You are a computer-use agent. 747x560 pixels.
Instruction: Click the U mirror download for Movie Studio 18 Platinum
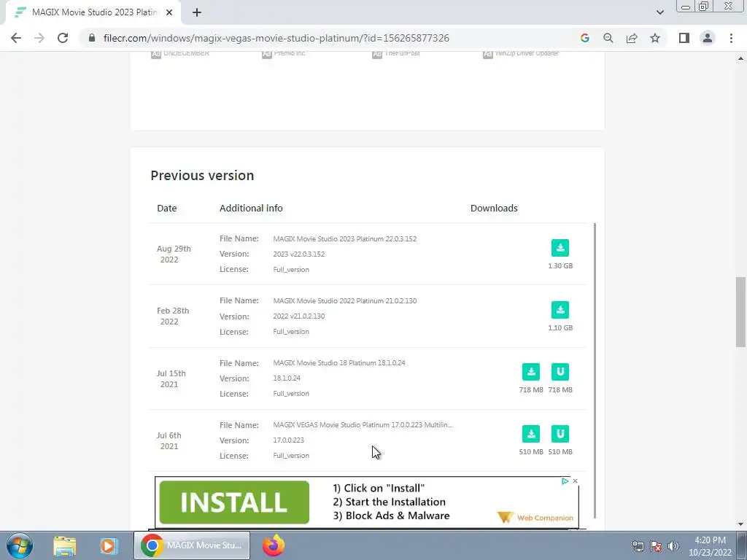tap(560, 371)
